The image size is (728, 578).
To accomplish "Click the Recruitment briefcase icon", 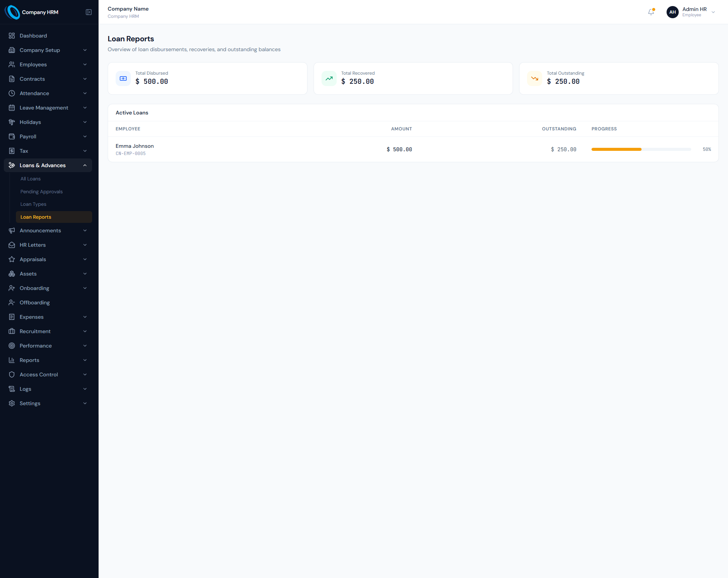I will coord(12,331).
